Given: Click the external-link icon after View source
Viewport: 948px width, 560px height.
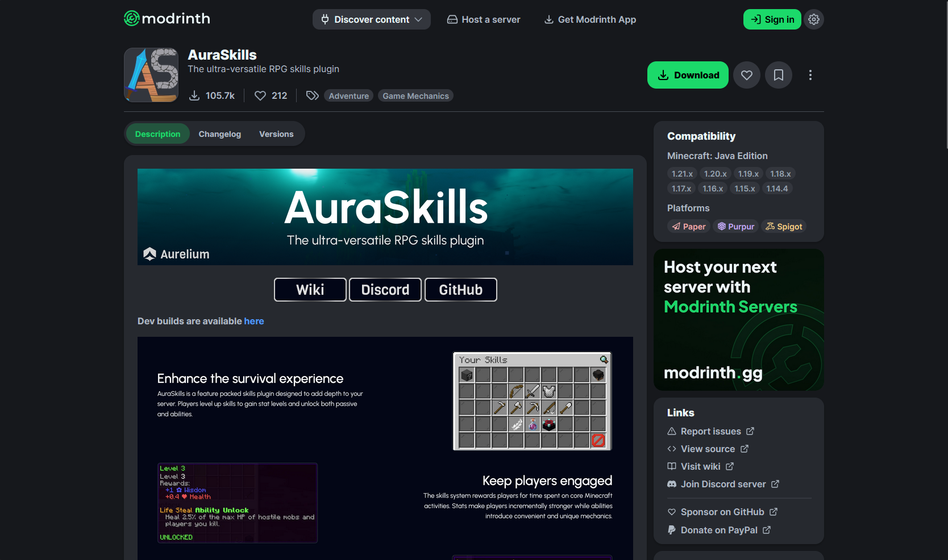Looking at the screenshot, I should 745,449.
